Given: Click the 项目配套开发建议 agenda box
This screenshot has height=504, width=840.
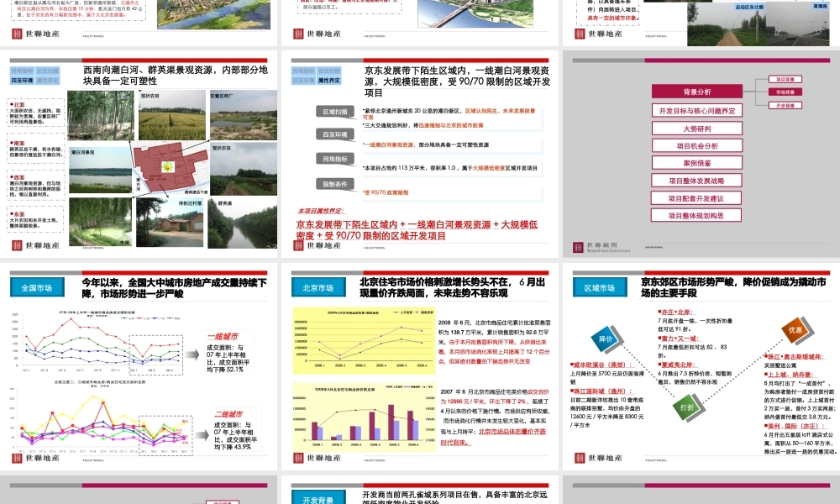Looking at the screenshot, I should [x=696, y=198].
